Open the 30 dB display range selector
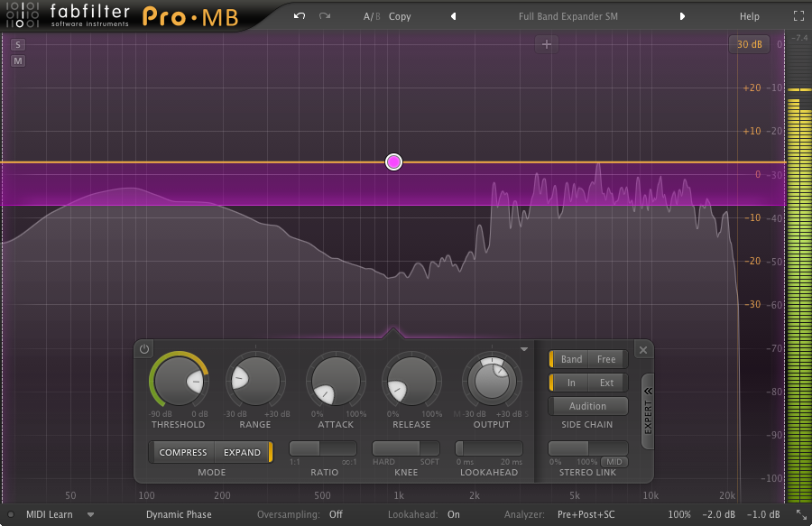Screen dimensions: 812x526 (x=750, y=44)
